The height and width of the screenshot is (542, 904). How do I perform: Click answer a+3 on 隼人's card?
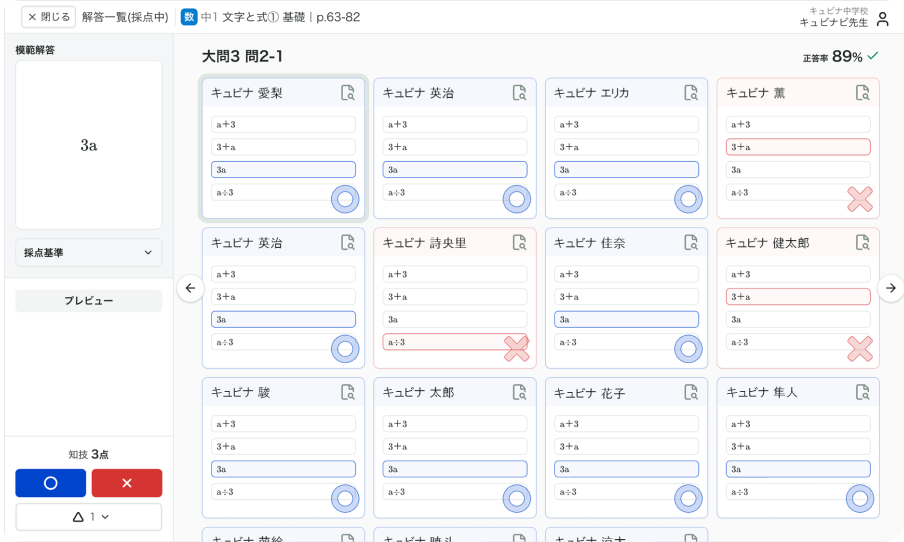[798, 424]
